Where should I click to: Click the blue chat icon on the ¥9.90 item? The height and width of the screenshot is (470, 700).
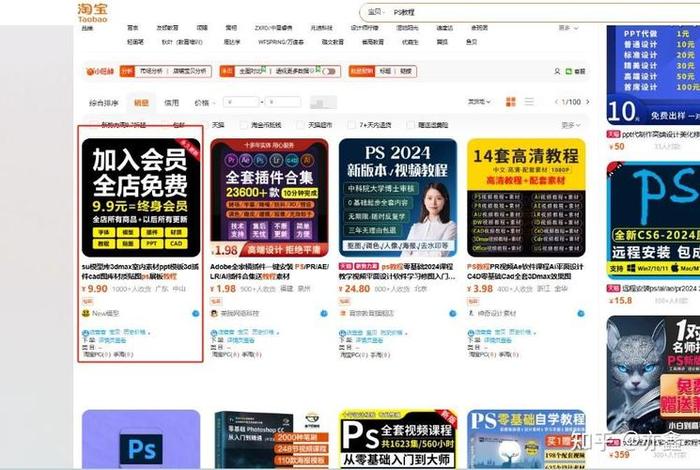[196, 313]
